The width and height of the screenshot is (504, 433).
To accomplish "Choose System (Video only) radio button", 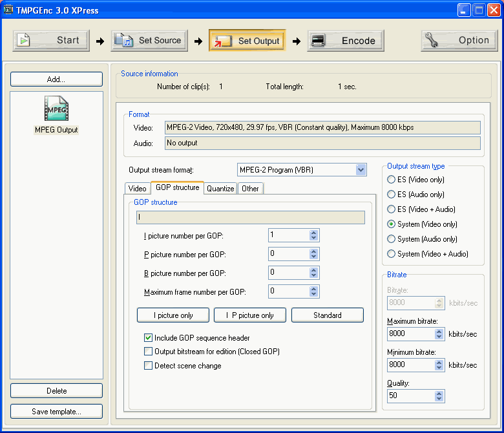I will [x=391, y=224].
